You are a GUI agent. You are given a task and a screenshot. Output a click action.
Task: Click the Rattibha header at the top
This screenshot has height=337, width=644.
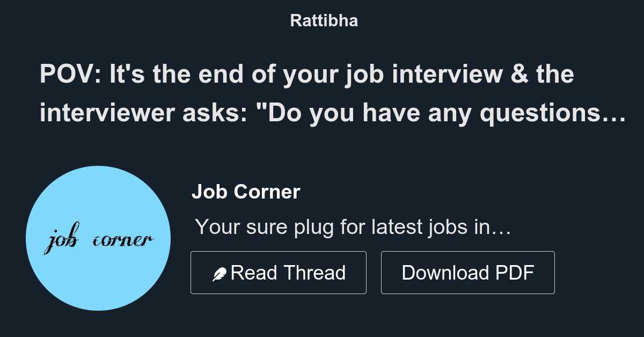point(324,20)
